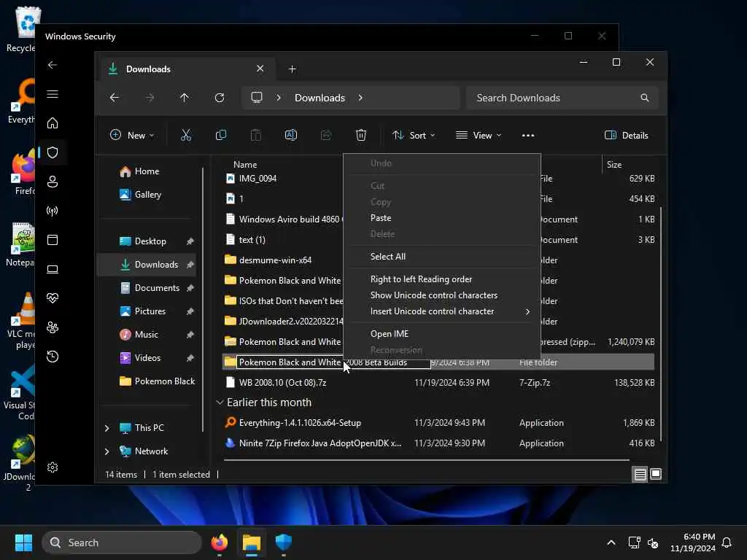
Task: Open Firefox from the taskbar
Action: click(219, 542)
